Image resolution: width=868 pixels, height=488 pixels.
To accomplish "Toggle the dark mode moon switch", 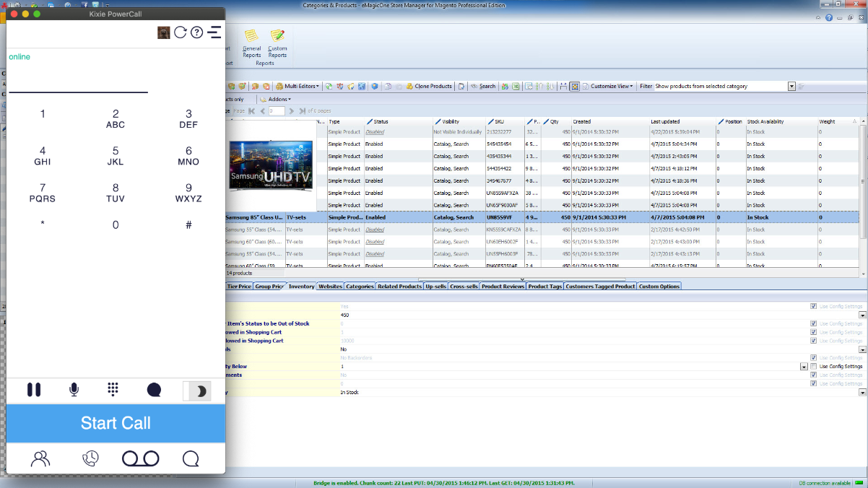I will pyautogui.click(x=196, y=391).
